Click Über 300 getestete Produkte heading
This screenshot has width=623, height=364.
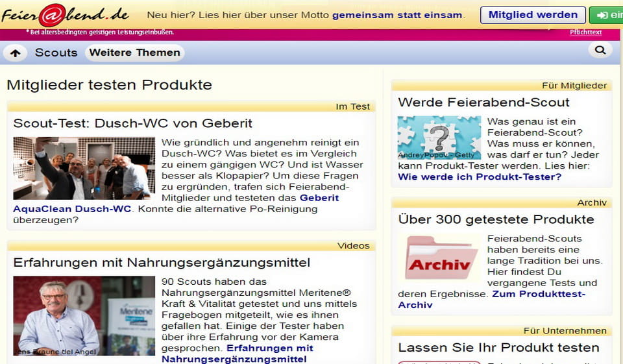[x=496, y=219]
